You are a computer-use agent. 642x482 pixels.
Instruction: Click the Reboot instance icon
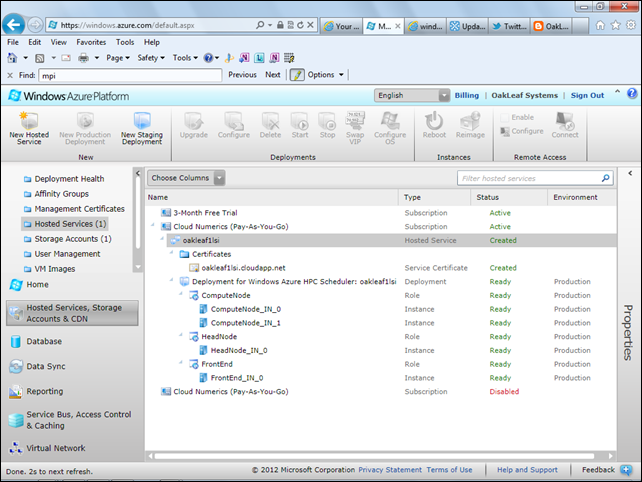[x=434, y=120]
